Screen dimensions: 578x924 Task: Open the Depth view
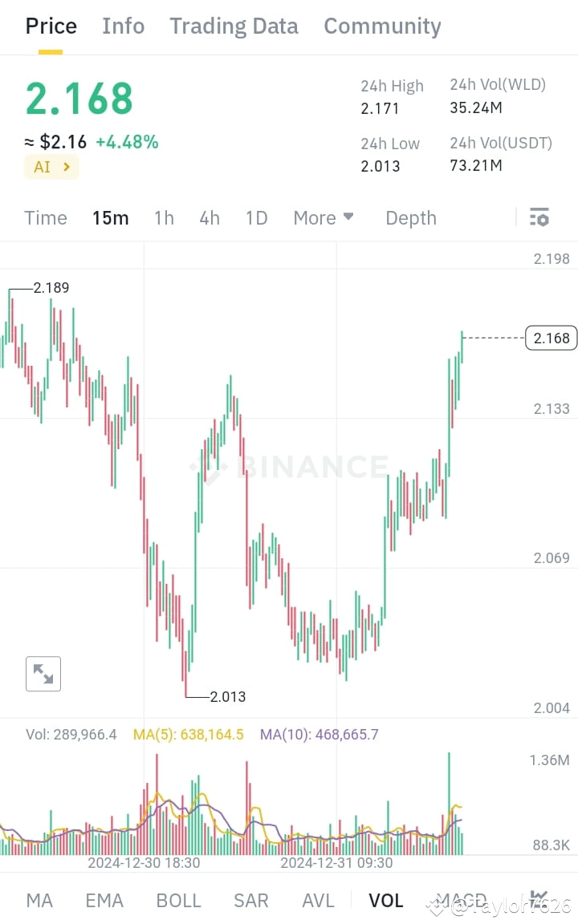point(410,217)
